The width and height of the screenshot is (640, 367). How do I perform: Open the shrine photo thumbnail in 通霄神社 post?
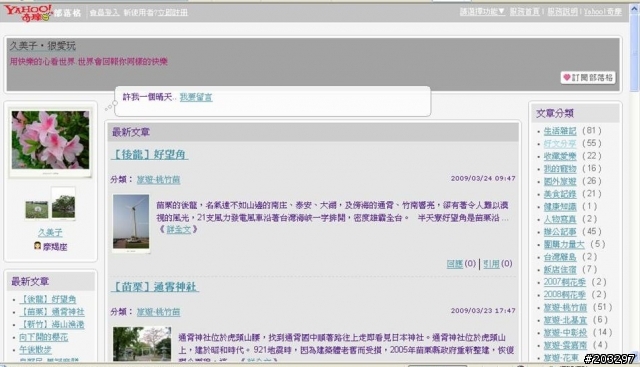(142, 344)
